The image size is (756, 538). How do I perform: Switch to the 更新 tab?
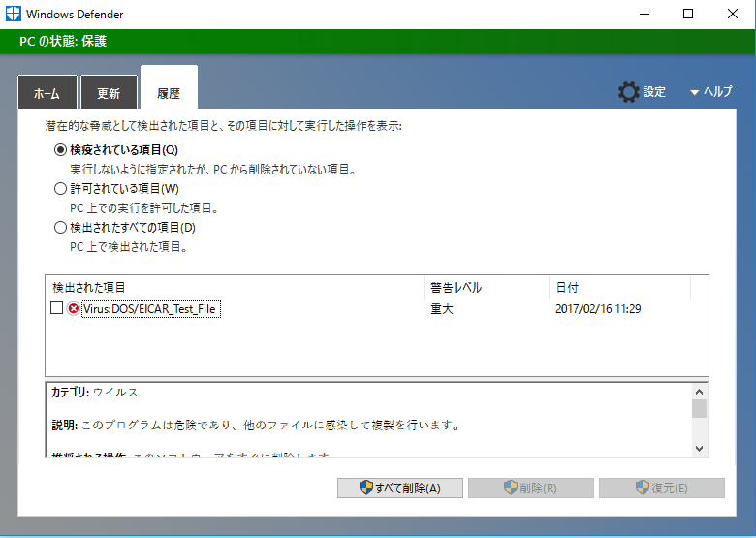tap(109, 94)
